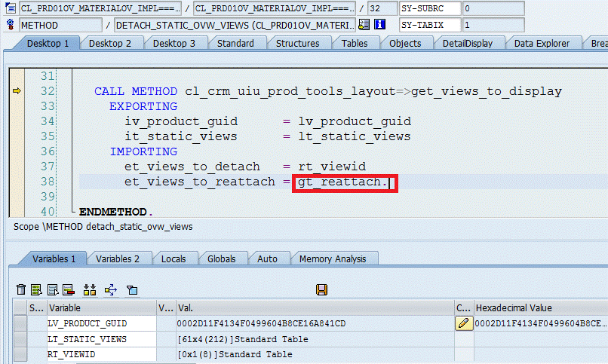Image resolution: width=608 pixels, height=364 pixels.
Task: Click the icon with two downward arrows over boxes
Action: click(x=90, y=289)
